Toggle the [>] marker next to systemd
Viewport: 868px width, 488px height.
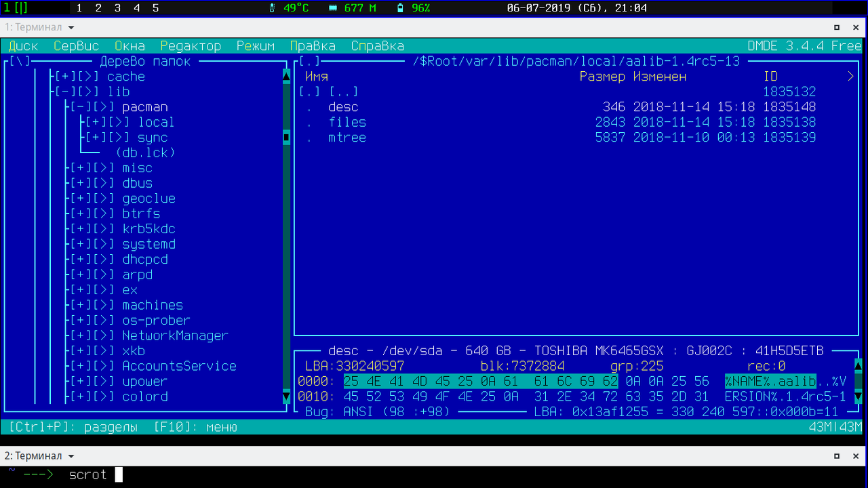pyautogui.click(x=103, y=244)
